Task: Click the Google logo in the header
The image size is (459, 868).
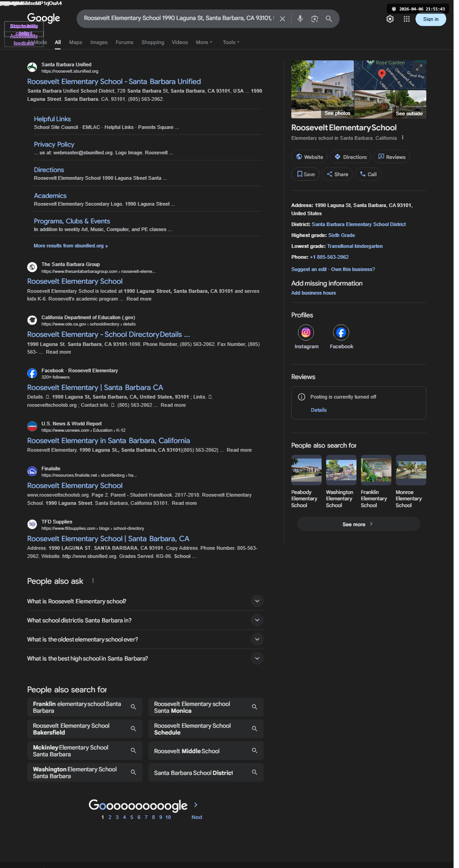Action: click(x=44, y=18)
